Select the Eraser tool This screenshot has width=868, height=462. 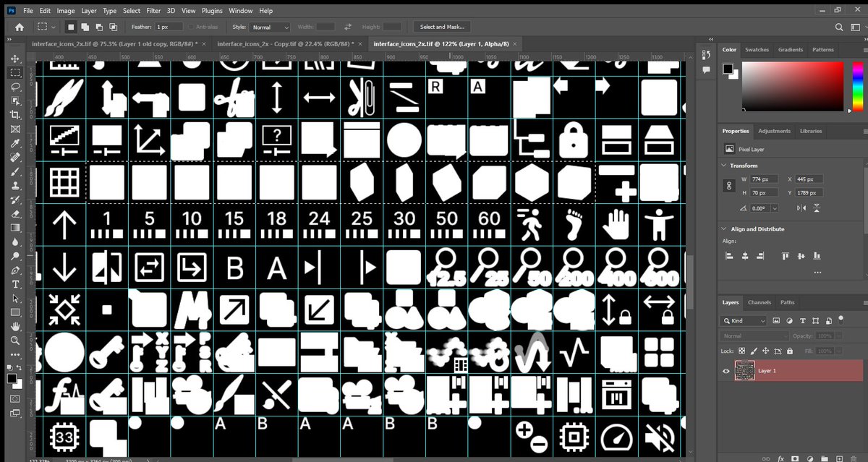pos(15,213)
